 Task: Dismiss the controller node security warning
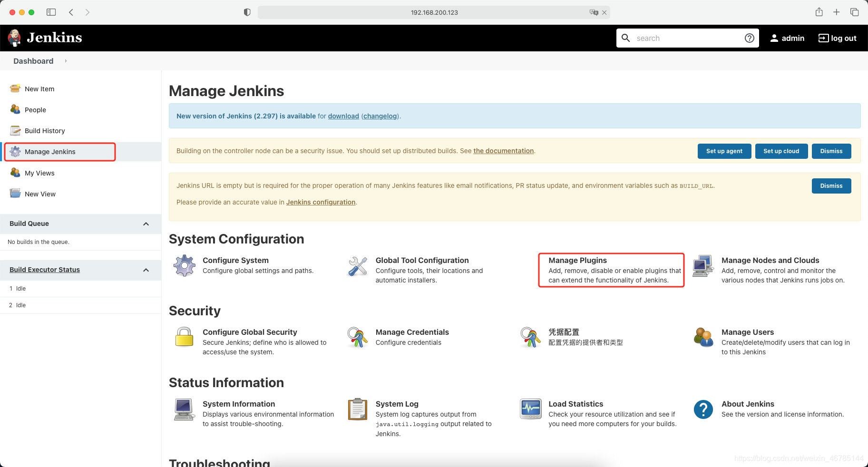[831, 151]
